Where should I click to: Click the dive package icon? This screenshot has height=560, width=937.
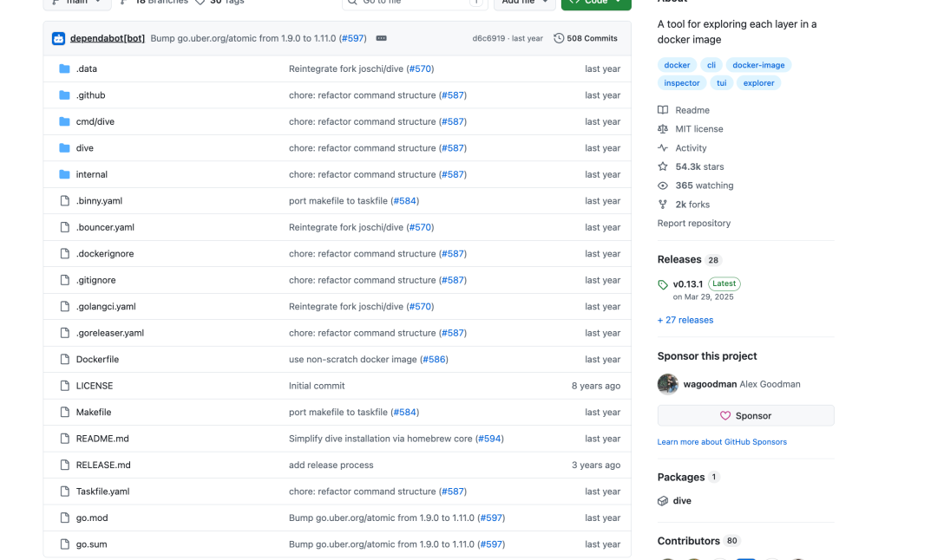(x=663, y=501)
